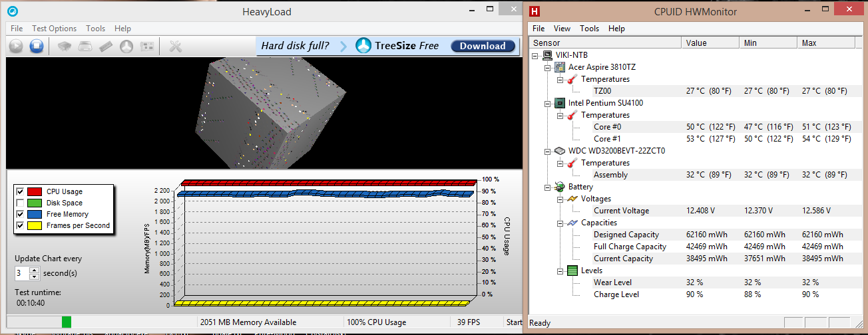Image resolution: width=868 pixels, height=335 pixels.
Task: Collapse the WDC WD3200BEVT-22ZCT0 node
Action: pos(548,151)
